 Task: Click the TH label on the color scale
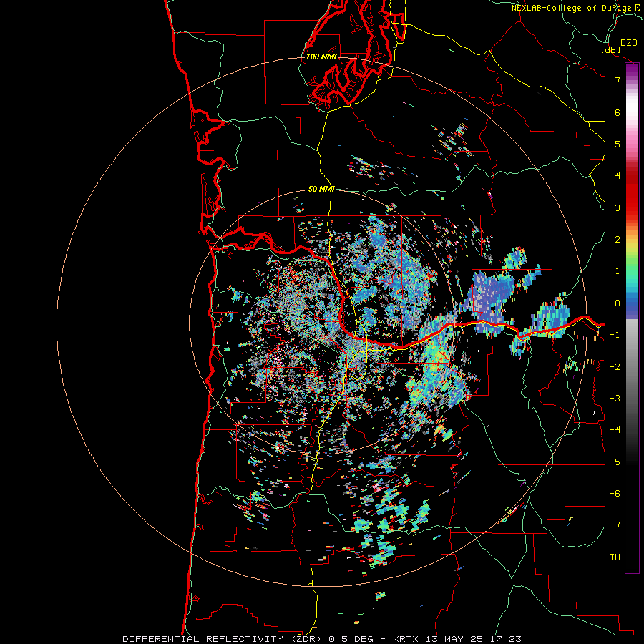[x=615, y=557]
